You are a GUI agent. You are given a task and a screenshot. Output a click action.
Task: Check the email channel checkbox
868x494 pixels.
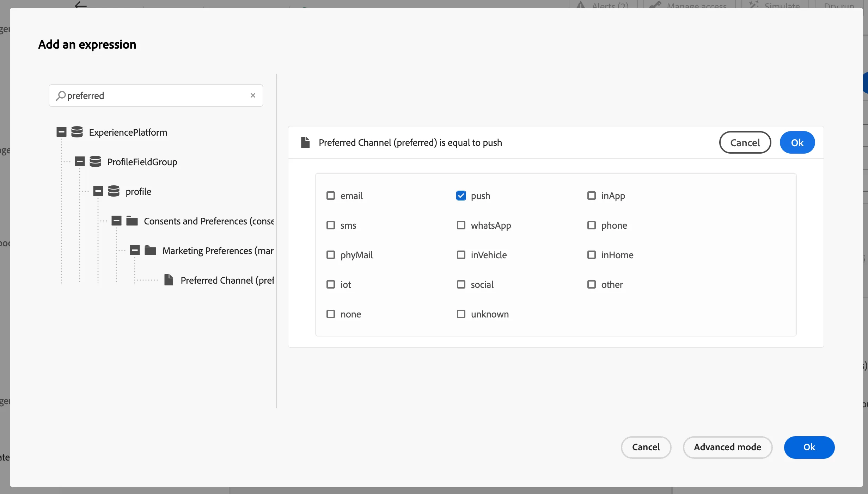point(331,196)
